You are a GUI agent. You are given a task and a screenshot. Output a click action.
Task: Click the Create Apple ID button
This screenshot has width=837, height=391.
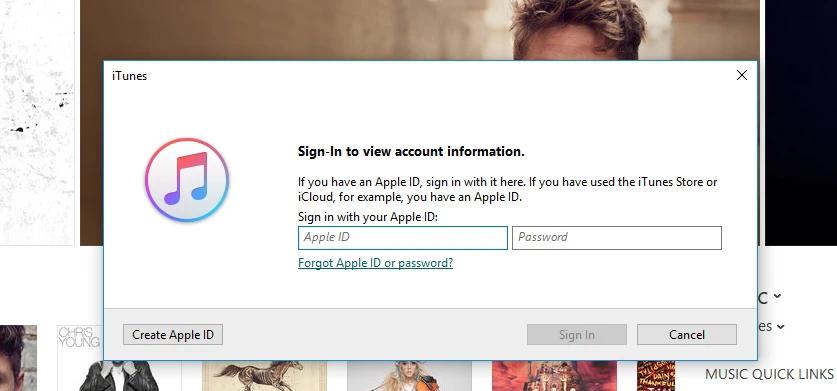click(x=173, y=335)
